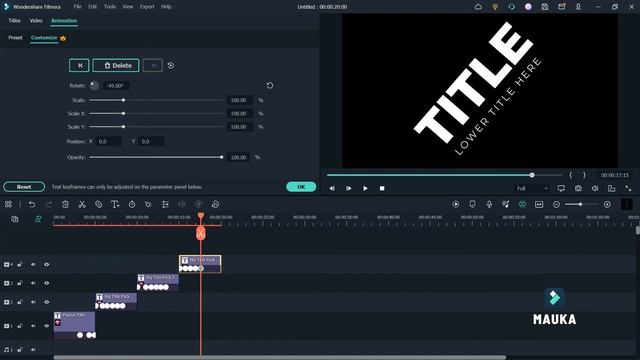Image resolution: width=640 pixels, height=360 pixels.
Task: Zoom out timeline with the minus icon
Action: pos(556,204)
